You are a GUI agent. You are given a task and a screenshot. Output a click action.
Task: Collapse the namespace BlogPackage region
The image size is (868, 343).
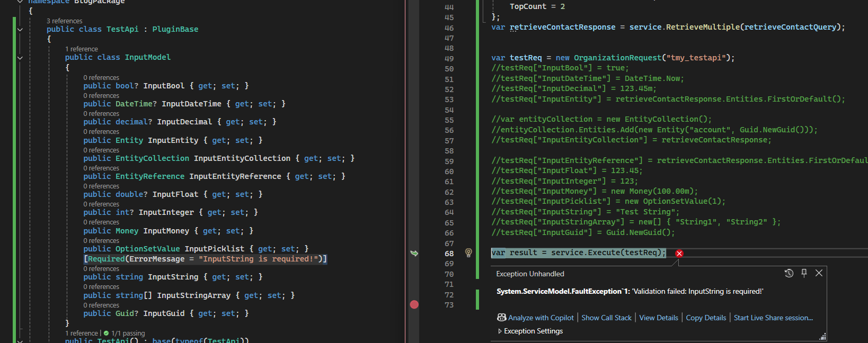pos(20,2)
